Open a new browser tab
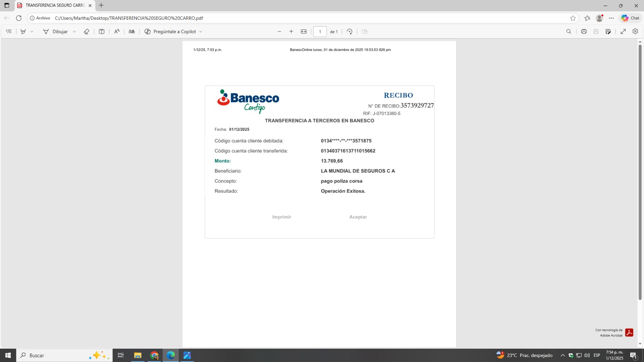This screenshot has height=362, width=644. click(x=101, y=6)
